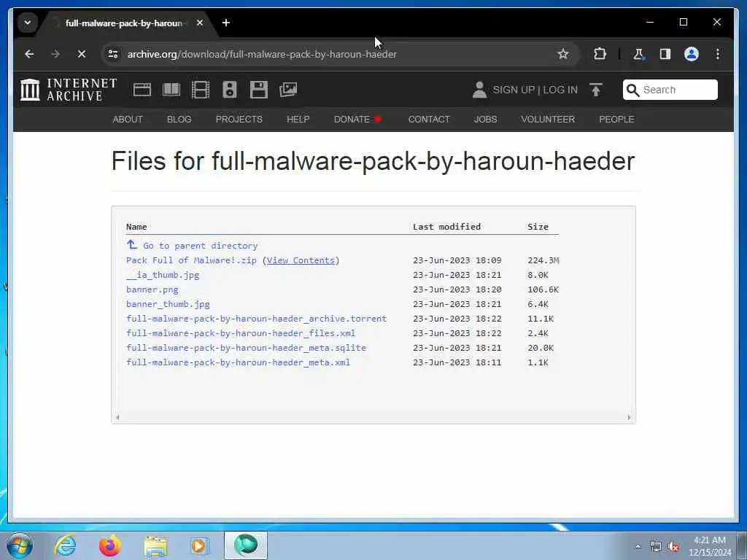Click the network tray icon
Image resolution: width=747 pixels, height=560 pixels.
click(x=656, y=546)
